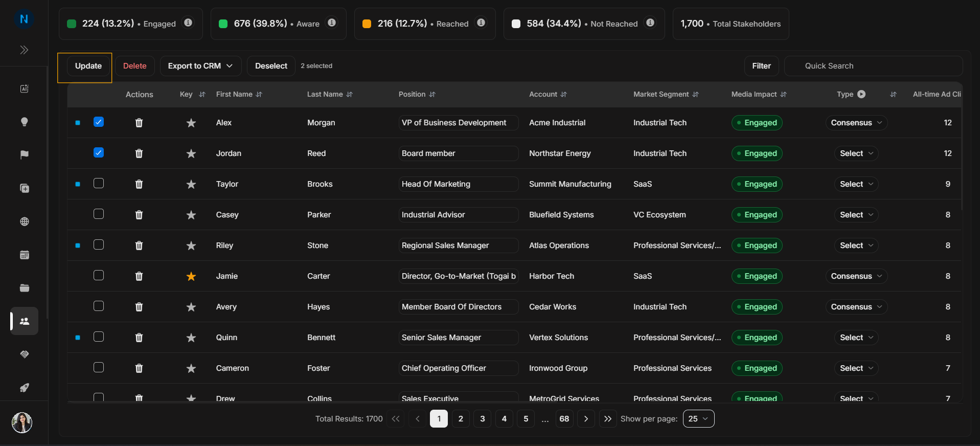
Task: Change the show per page 25 dropdown
Action: tap(698, 418)
